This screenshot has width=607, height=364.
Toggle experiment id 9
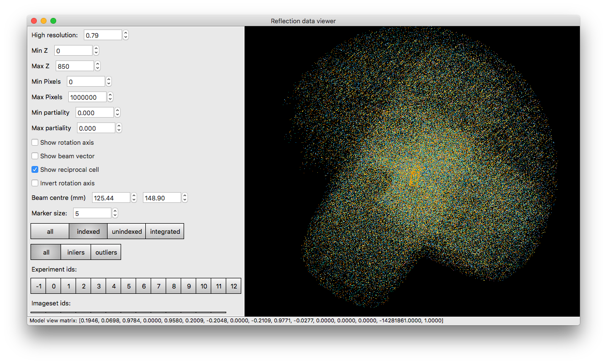188,286
